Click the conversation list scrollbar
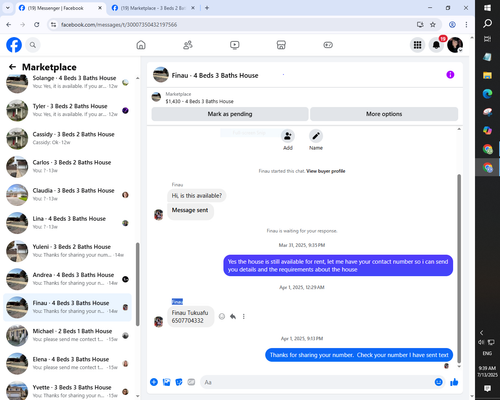 coord(137,284)
